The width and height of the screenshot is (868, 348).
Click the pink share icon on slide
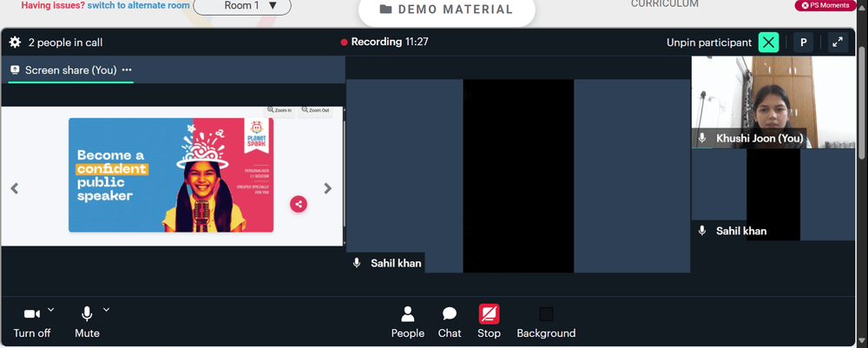click(299, 204)
